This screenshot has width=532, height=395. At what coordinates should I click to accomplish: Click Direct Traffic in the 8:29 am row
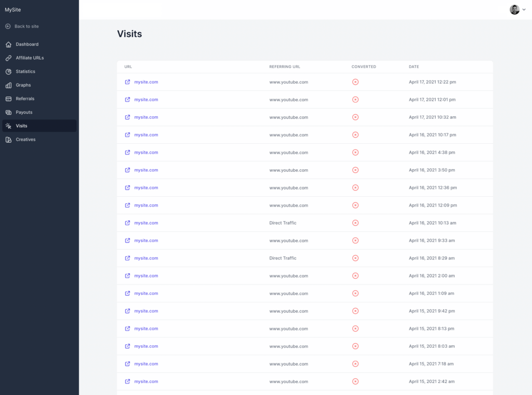283,258
